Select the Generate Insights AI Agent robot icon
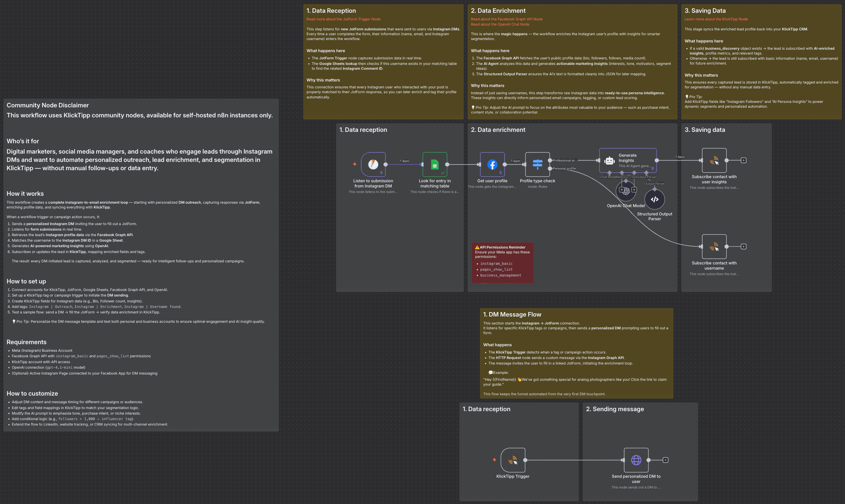 (x=609, y=161)
